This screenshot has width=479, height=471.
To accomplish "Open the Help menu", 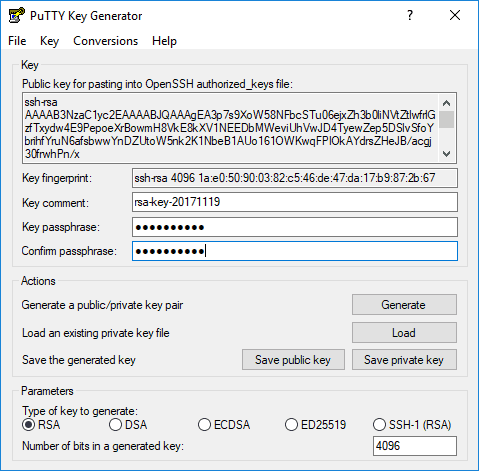I will pyautogui.click(x=164, y=41).
